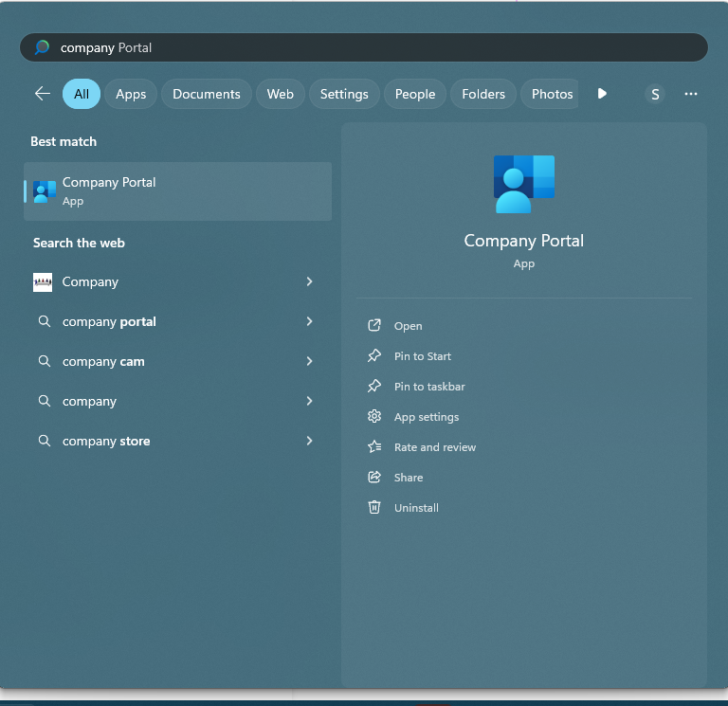Image resolution: width=728 pixels, height=706 pixels.
Task: Choose Pin to taskbar action
Action: coord(429,387)
